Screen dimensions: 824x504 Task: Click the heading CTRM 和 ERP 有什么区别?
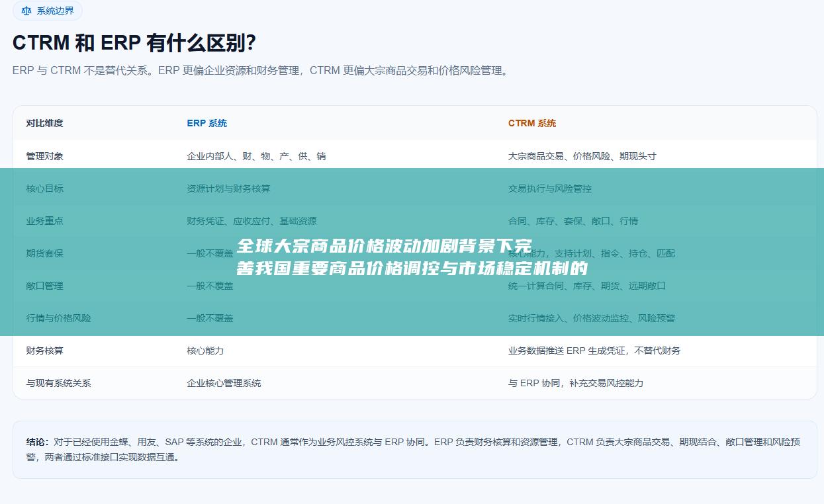134,43
